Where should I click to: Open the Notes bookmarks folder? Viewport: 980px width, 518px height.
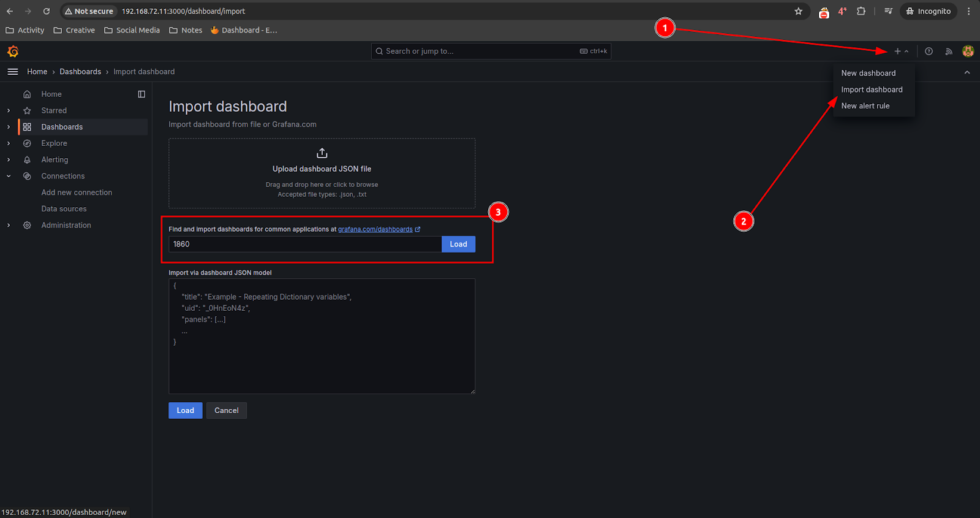pyautogui.click(x=186, y=30)
